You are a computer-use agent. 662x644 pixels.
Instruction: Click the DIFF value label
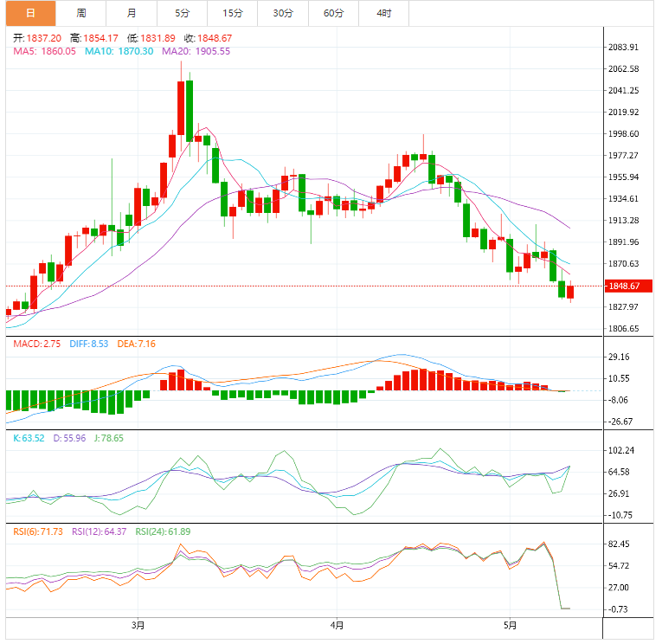click(89, 344)
